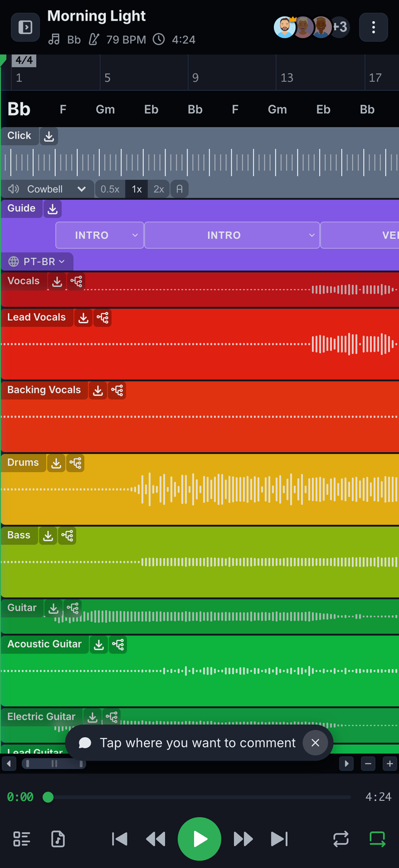Toggle loop repeat mode
Viewport: 399px width, 868px height.
[341, 839]
